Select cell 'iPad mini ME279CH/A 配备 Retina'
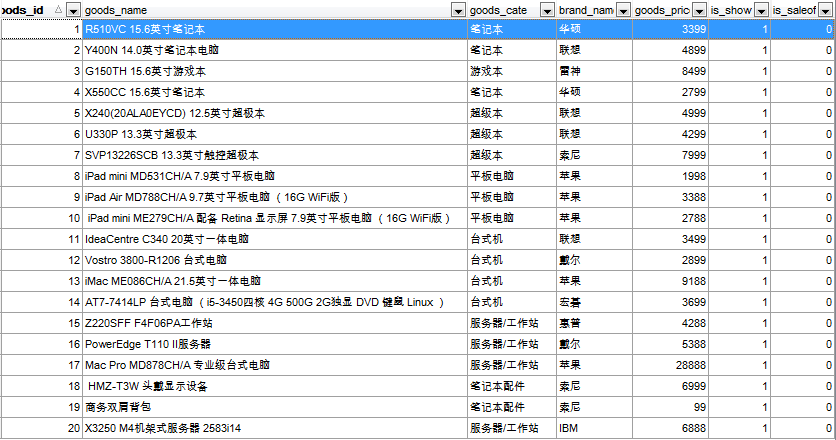Image resolution: width=836 pixels, height=440 pixels. (x=275, y=218)
